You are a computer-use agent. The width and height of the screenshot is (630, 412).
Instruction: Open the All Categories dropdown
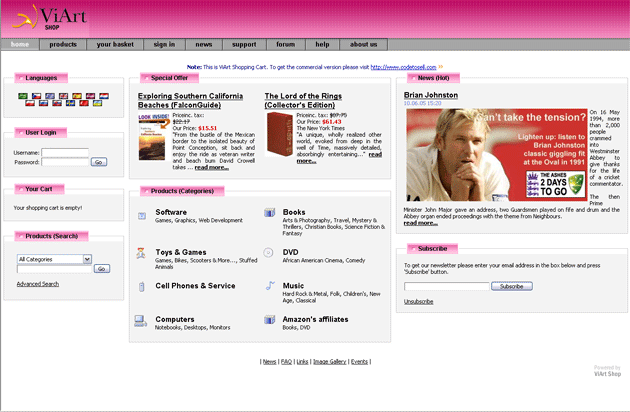coord(55,259)
